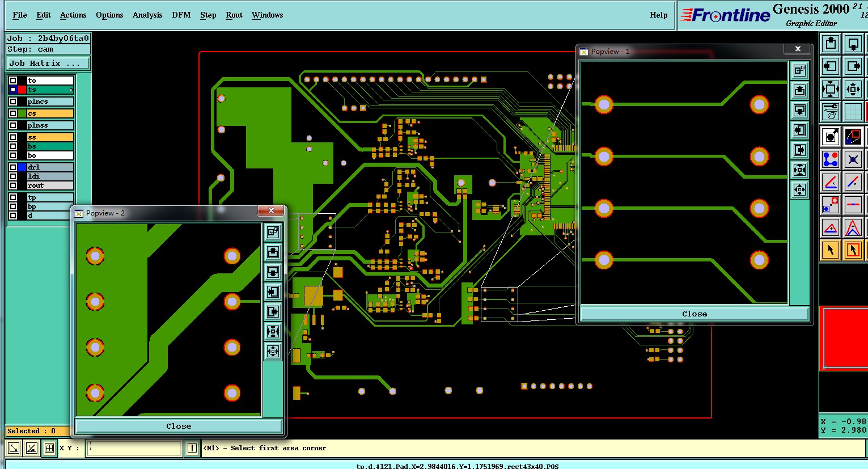This screenshot has height=469, width=868.
Task: Click the zoom home fit-to-window icon
Action: point(831,89)
